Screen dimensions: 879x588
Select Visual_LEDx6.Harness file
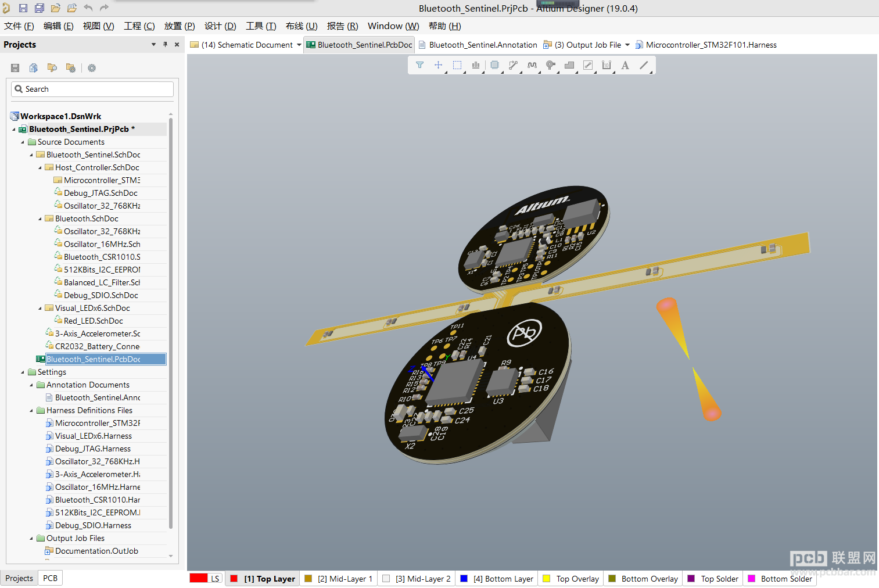[x=93, y=436]
